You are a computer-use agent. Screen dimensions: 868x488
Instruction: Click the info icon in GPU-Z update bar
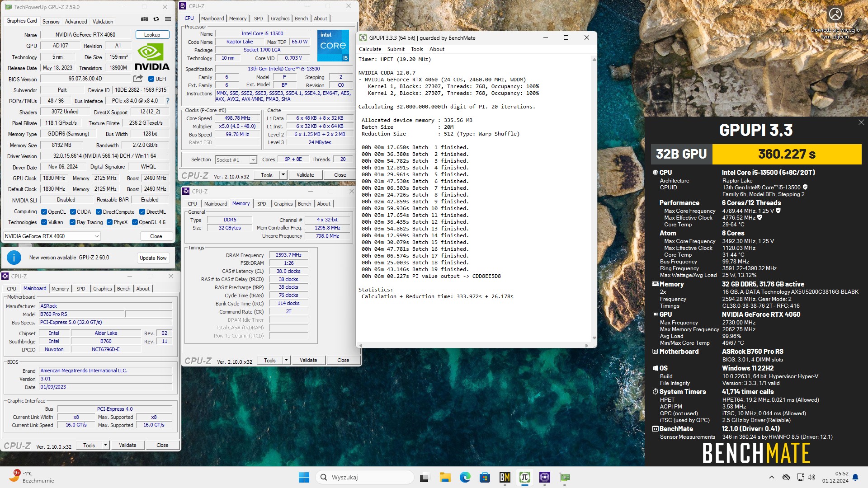pyautogui.click(x=14, y=258)
